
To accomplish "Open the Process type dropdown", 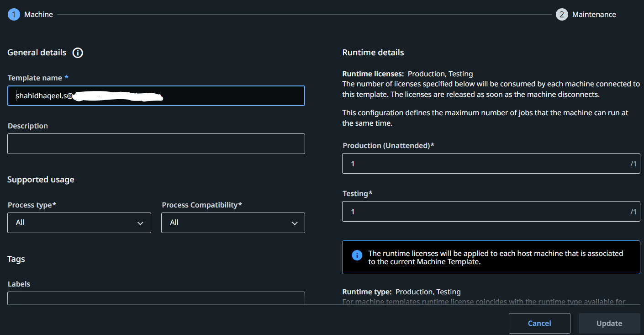I will tap(79, 223).
